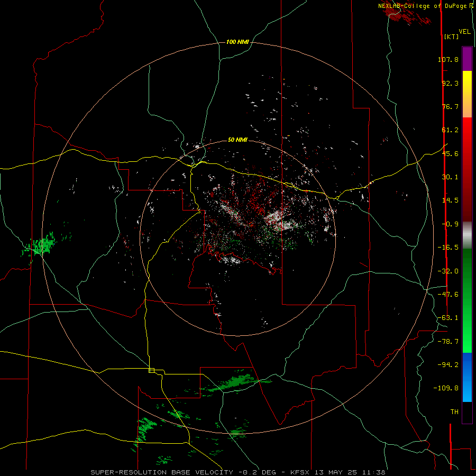This screenshot has height=476, width=476.
Task: Click the 92.3 velocity scale value
Action: (450, 83)
